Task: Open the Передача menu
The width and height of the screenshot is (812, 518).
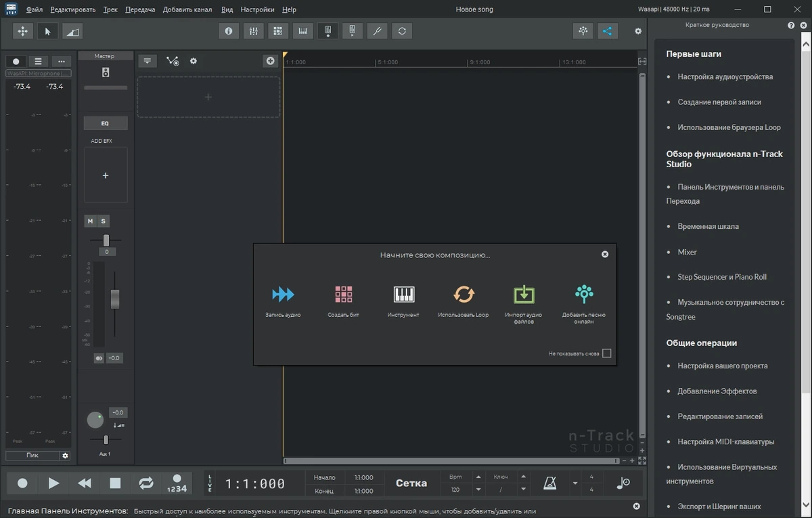Action: tap(140, 9)
